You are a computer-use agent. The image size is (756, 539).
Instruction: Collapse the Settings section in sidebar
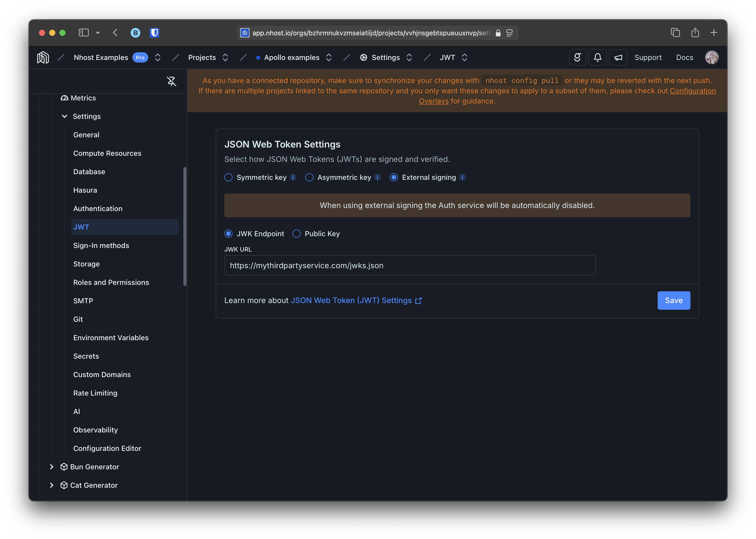pyautogui.click(x=65, y=116)
